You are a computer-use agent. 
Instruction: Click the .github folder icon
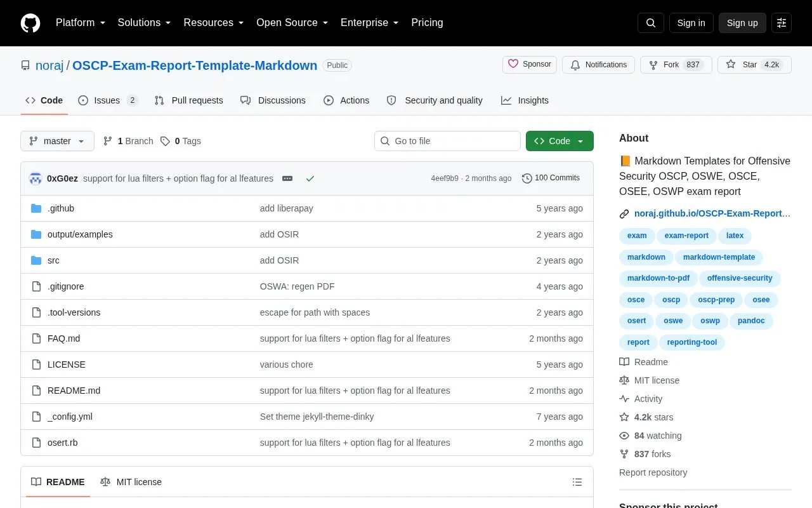(x=36, y=208)
